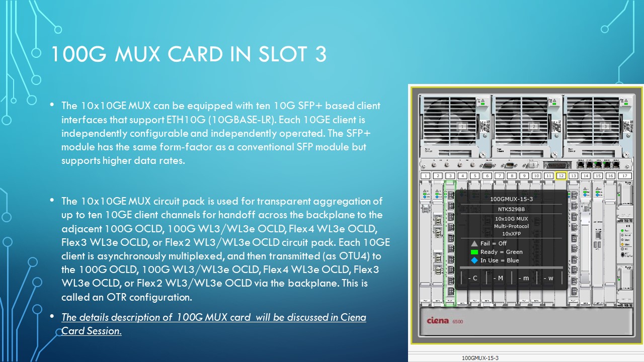The width and height of the screenshot is (644, 362).
Task: Click the green-highlighted 100G MUX card in slot 3
Action: click(x=450, y=243)
